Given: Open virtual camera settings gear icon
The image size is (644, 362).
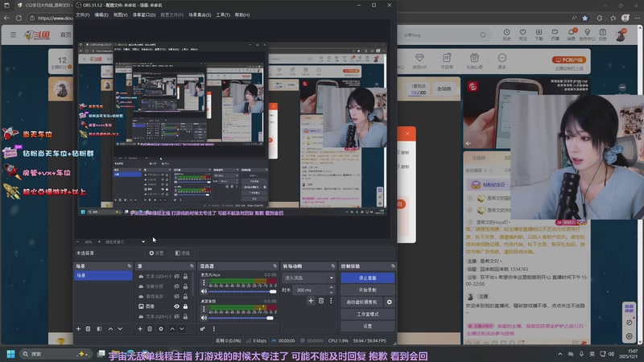Looking at the screenshot, I should click(390, 302).
